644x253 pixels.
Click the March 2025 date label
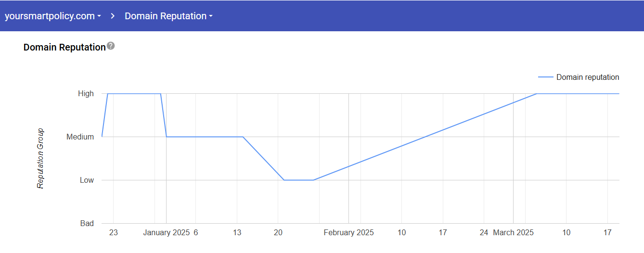point(513,233)
